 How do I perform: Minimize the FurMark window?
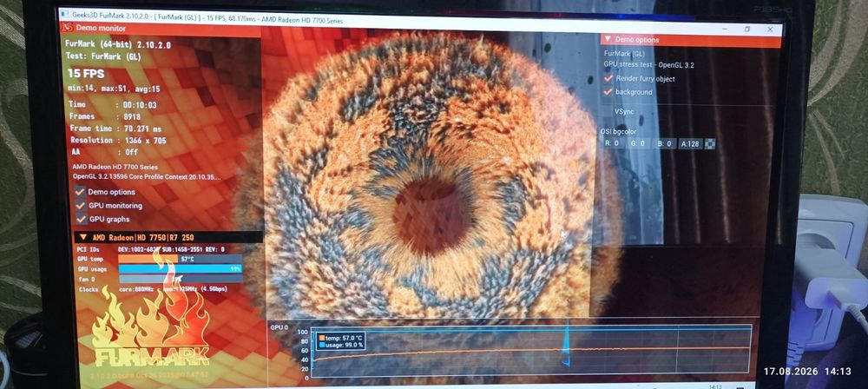(x=727, y=29)
